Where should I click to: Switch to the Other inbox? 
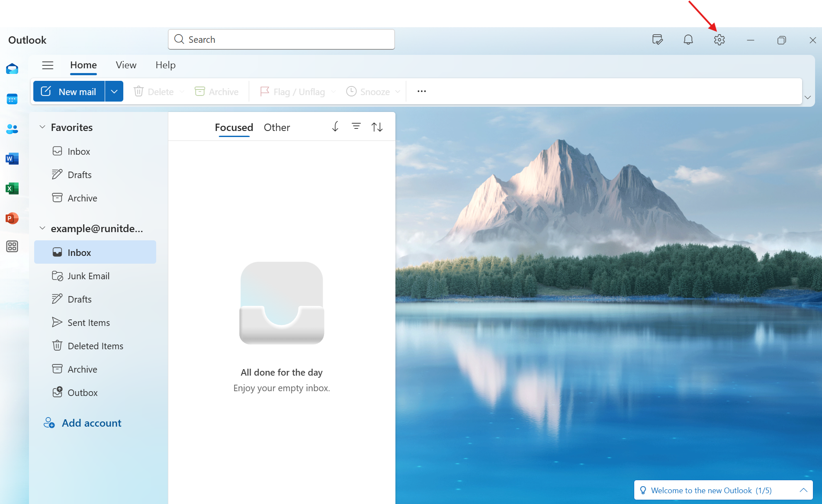click(x=276, y=128)
